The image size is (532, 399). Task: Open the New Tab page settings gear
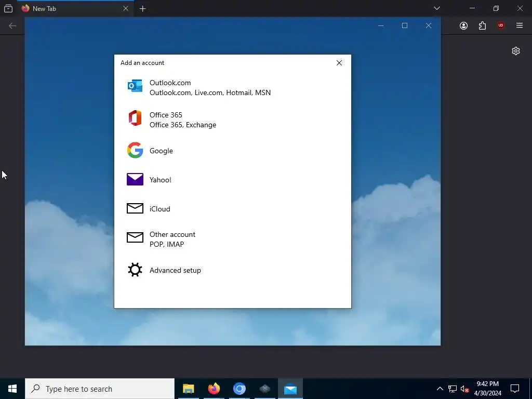pos(516,51)
